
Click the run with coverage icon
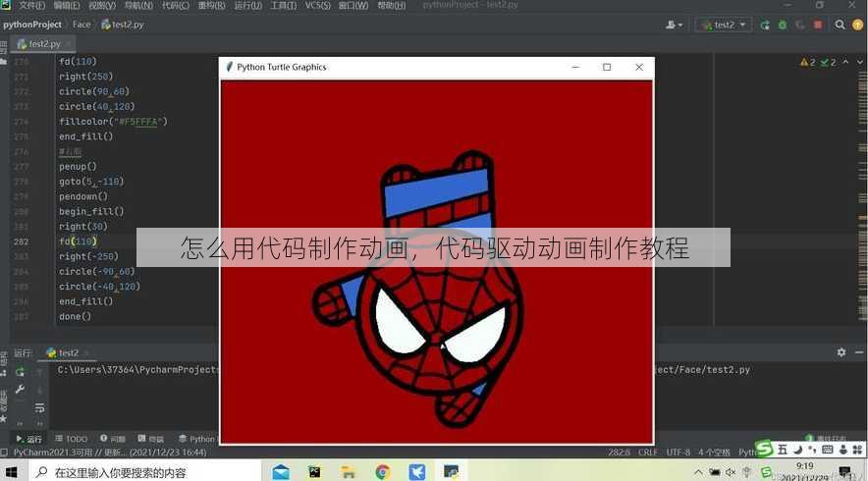click(x=800, y=25)
